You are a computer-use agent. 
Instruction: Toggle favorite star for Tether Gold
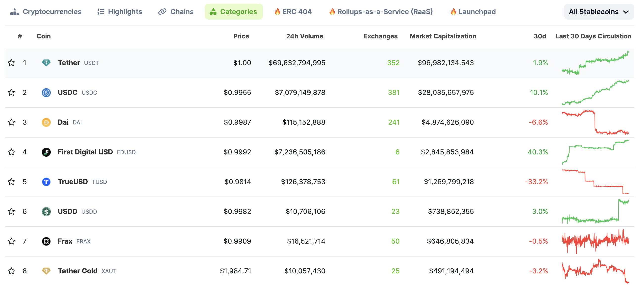tap(11, 271)
